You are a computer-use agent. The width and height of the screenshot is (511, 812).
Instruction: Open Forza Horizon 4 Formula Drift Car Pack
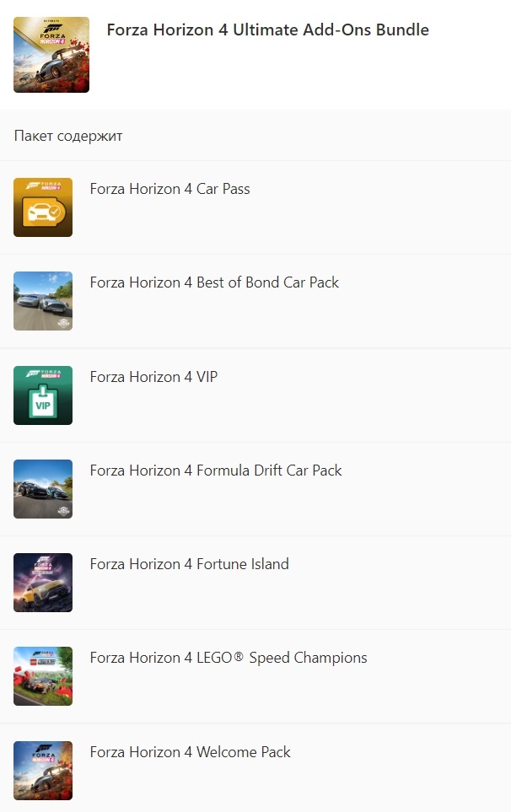coord(216,471)
